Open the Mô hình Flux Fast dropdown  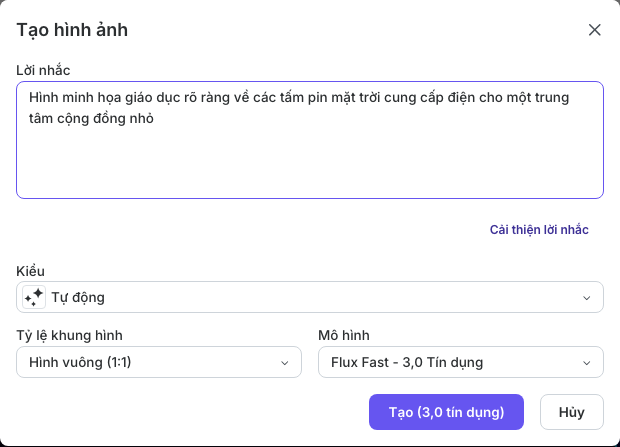(461, 362)
